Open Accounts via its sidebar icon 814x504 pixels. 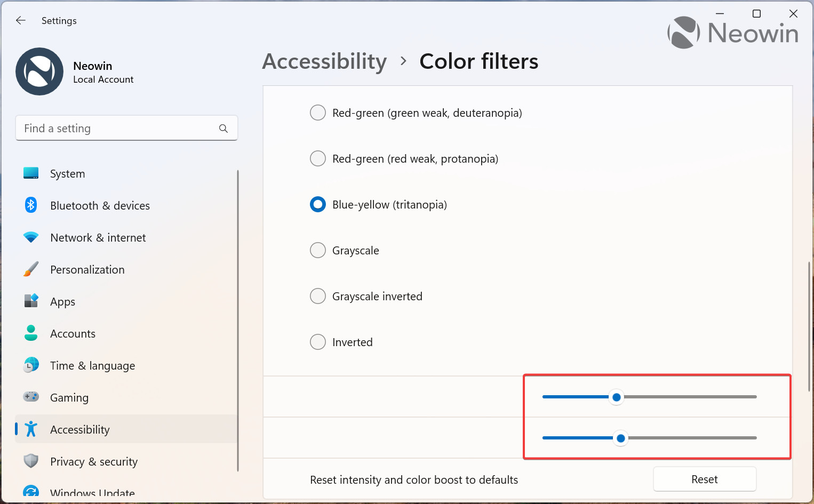point(31,333)
